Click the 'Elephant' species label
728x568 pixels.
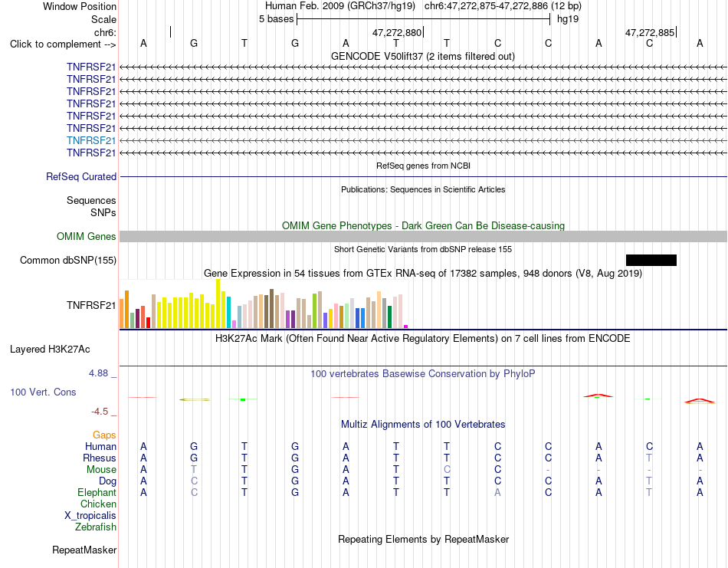click(97, 492)
